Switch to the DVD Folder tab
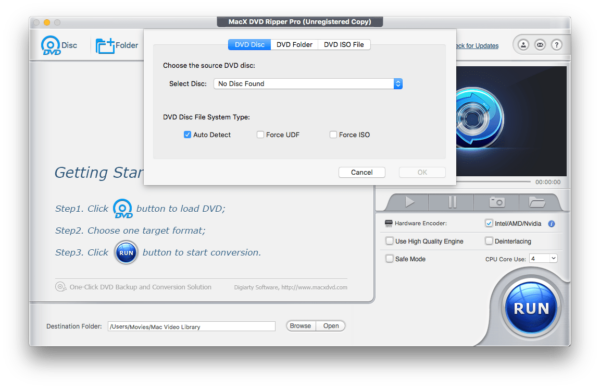 coord(294,45)
